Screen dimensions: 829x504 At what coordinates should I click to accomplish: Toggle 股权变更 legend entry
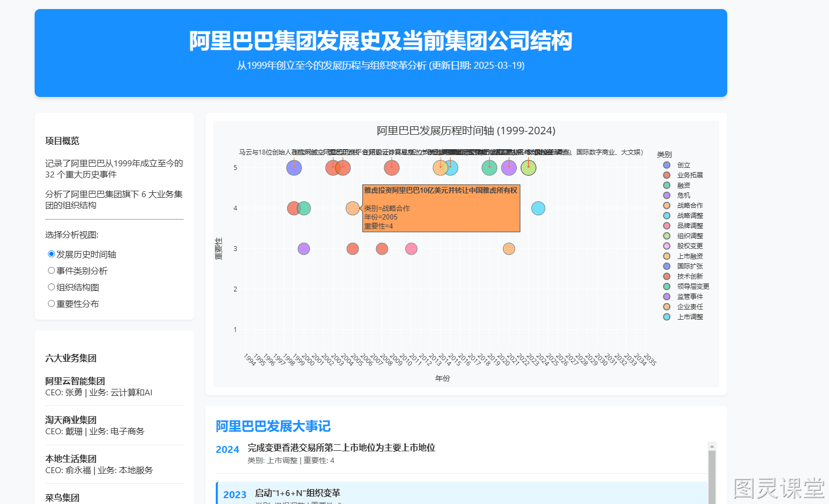(689, 246)
